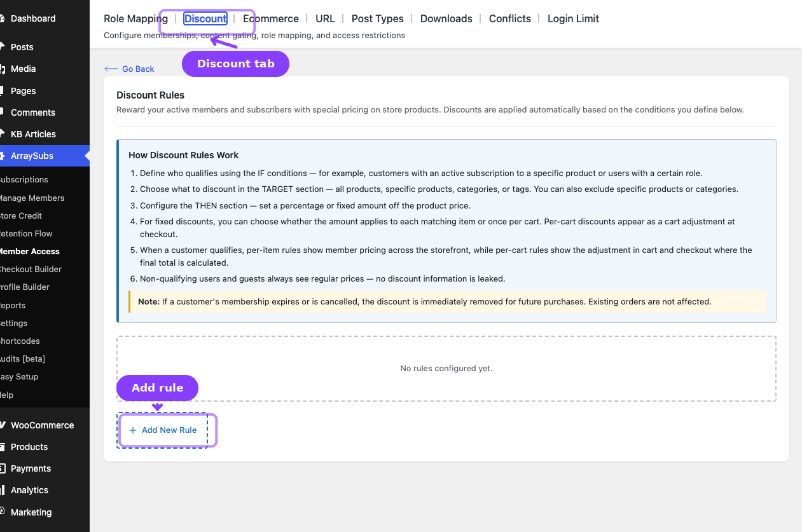This screenshot has height=532, width=802.
Task: Open KB Articles in the sidebar
Action: [x=45, y=134]
